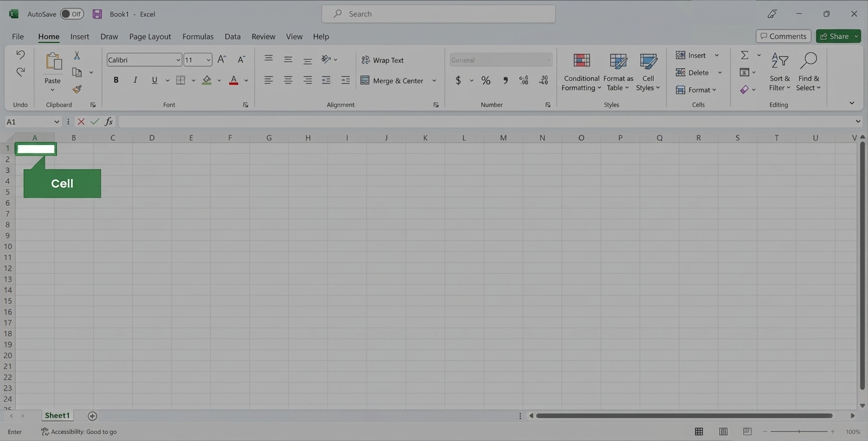The height and width of the screenshot is (441, 868).
Task: Apply Top Align to the cell
Action: point(269,59)
